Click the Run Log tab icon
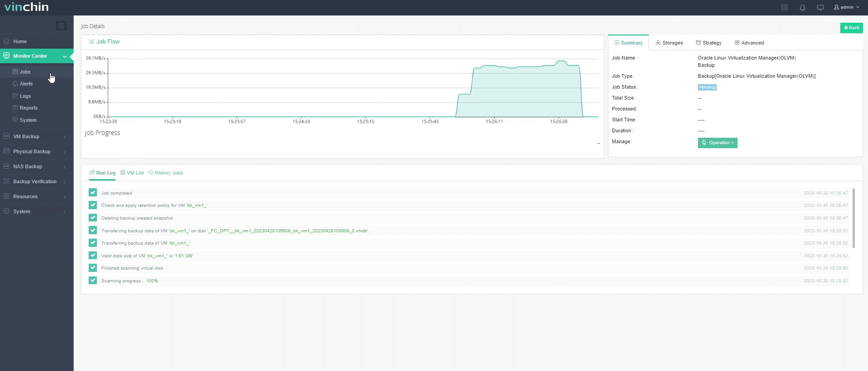The height and width of the screenshot is (371, 868). click(x=92, y=173)
